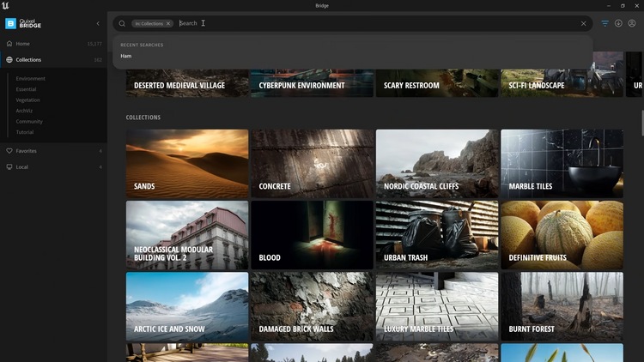Open the Luxury Marble Tiles collection

pyautogui.click(x=437, y=306)
